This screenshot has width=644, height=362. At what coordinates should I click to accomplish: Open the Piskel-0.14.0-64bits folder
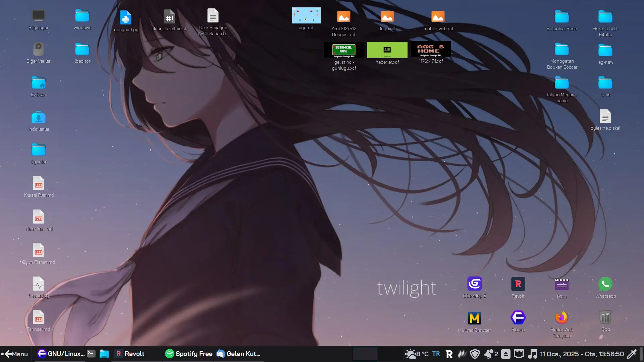605,23
